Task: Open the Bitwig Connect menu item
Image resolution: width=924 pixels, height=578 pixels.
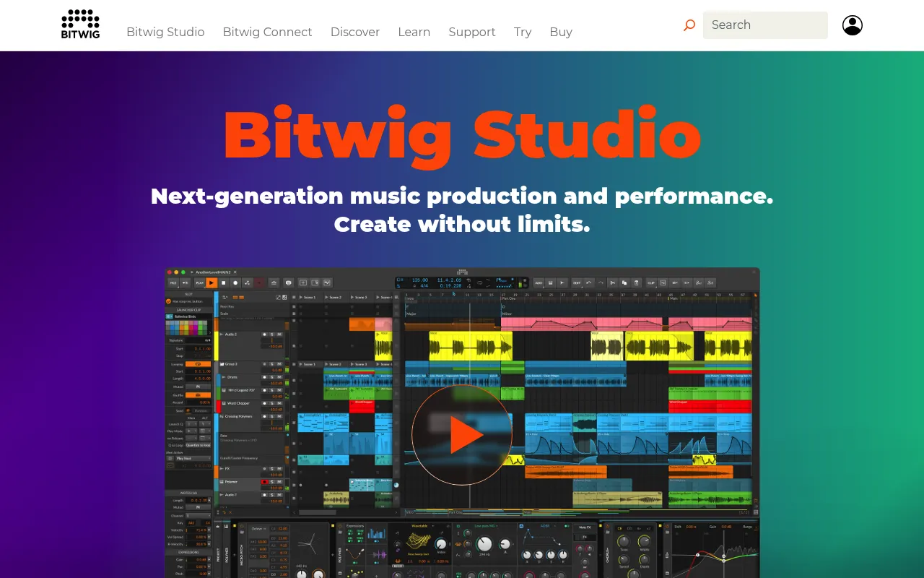Action: point(267,32)
